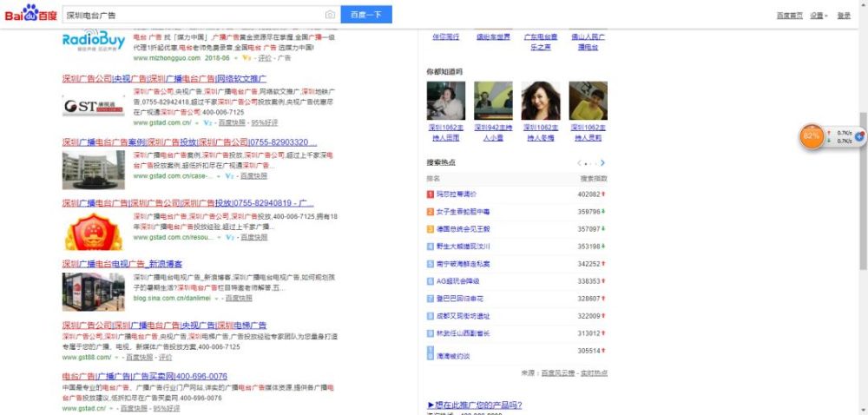
Task: Open the street kiosk photo thumbnail
Action: pyautogui.click(x=94, y=292)
